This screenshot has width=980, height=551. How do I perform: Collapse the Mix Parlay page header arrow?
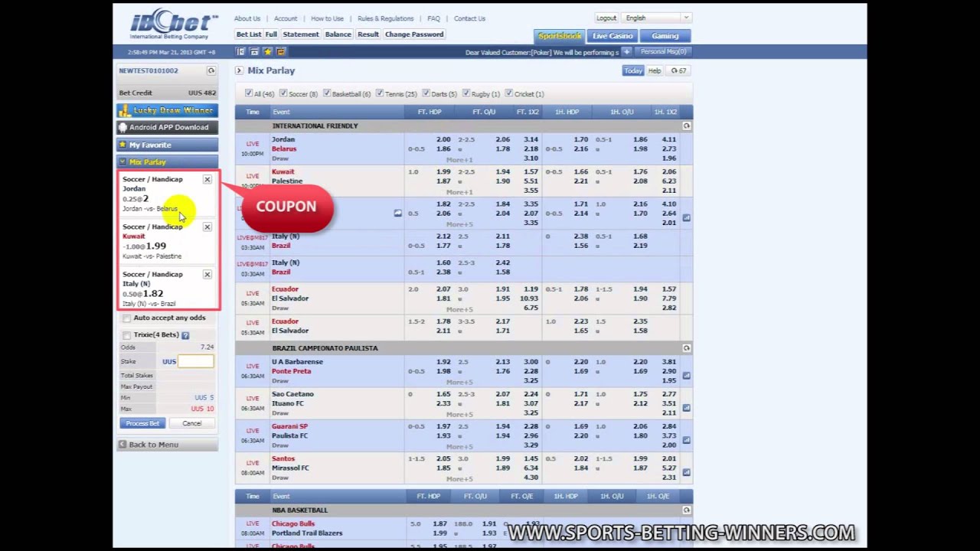coord(239,70)
